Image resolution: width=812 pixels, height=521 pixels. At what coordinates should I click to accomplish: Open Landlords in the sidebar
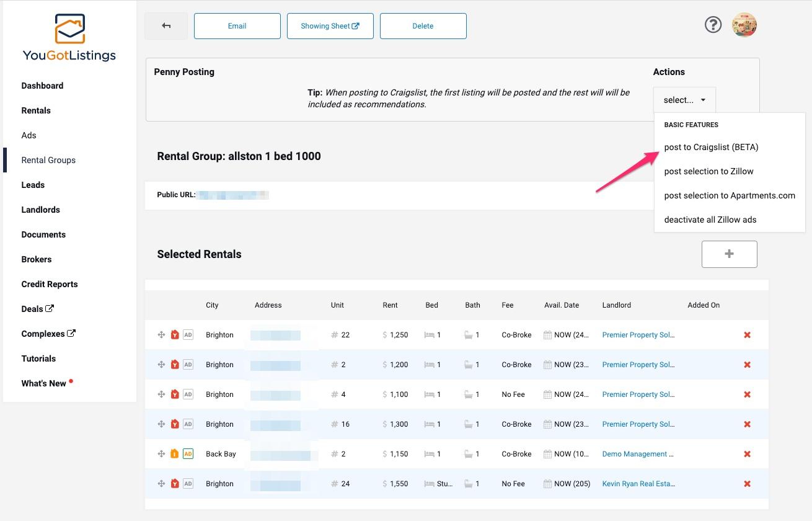pos(40,210)
